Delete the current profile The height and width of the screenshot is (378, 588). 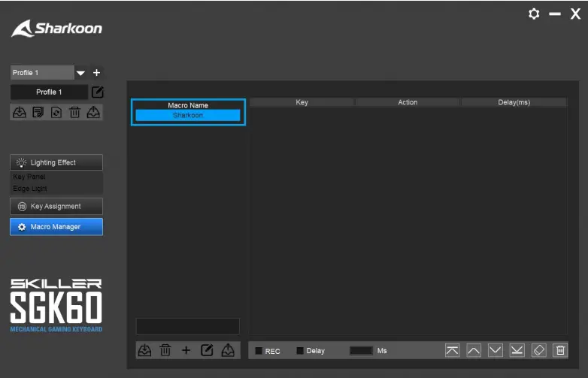(x=74, y=113)
